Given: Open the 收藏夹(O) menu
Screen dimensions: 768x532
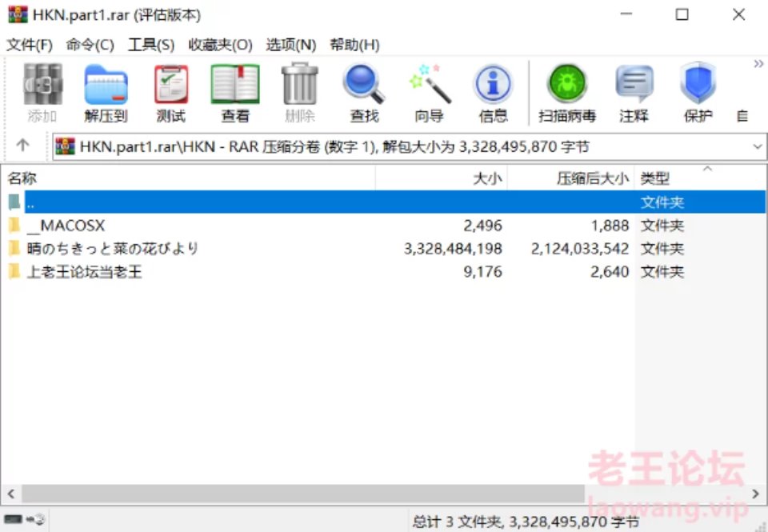Looking at the screenshot, I should tap(221, 45).
